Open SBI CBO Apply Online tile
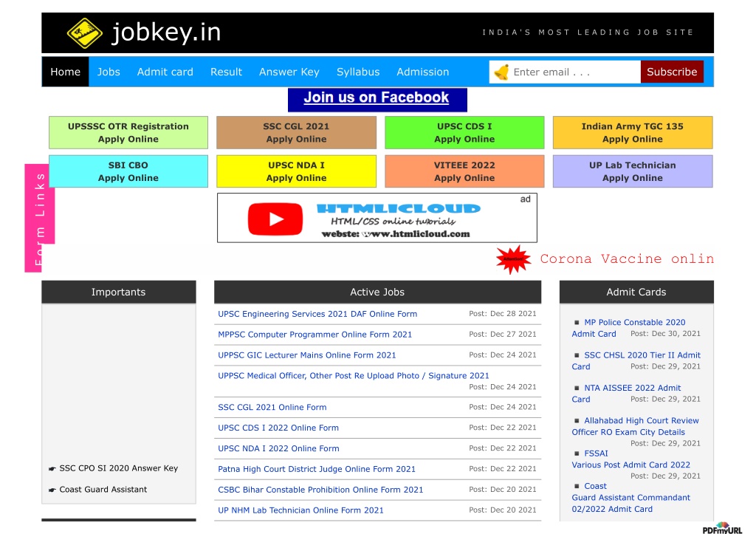This screenshot has width=756, height=534. pos(128,171)
